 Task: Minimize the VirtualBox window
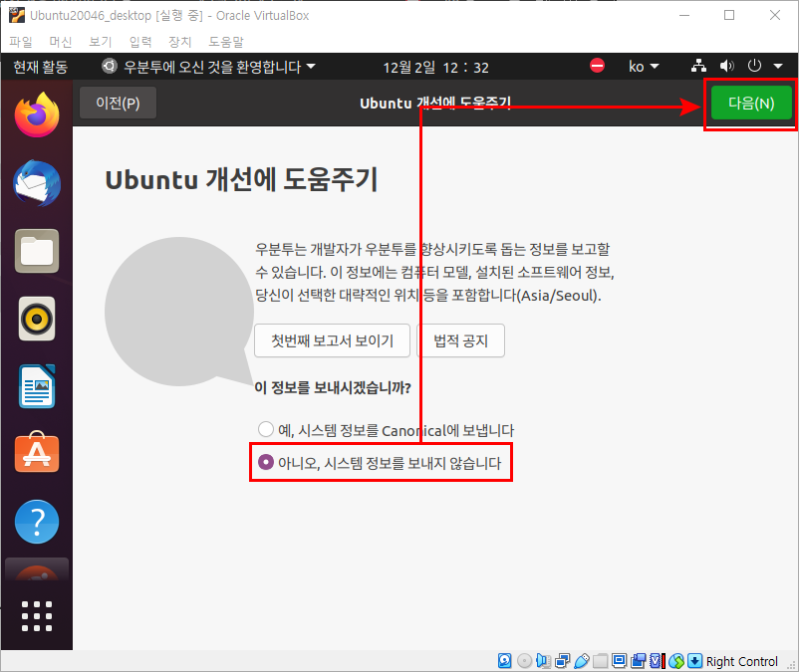(684, 15)
